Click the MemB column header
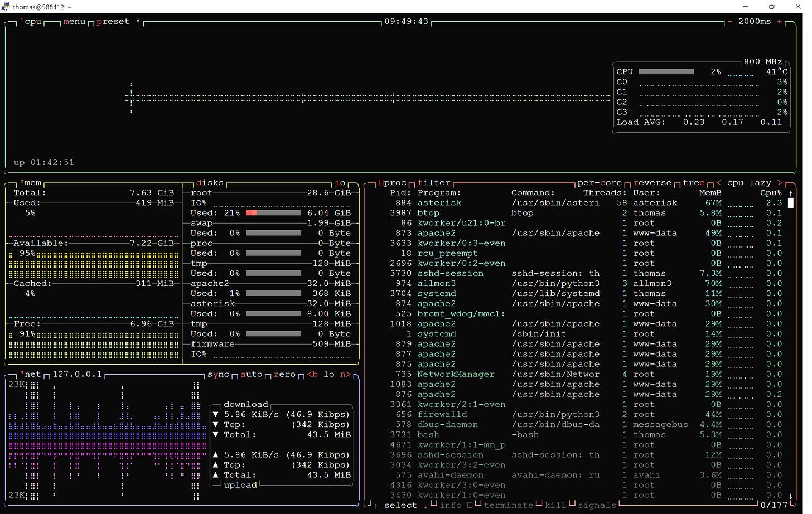Viewport: 812px width, 514px height. point(710,193)
